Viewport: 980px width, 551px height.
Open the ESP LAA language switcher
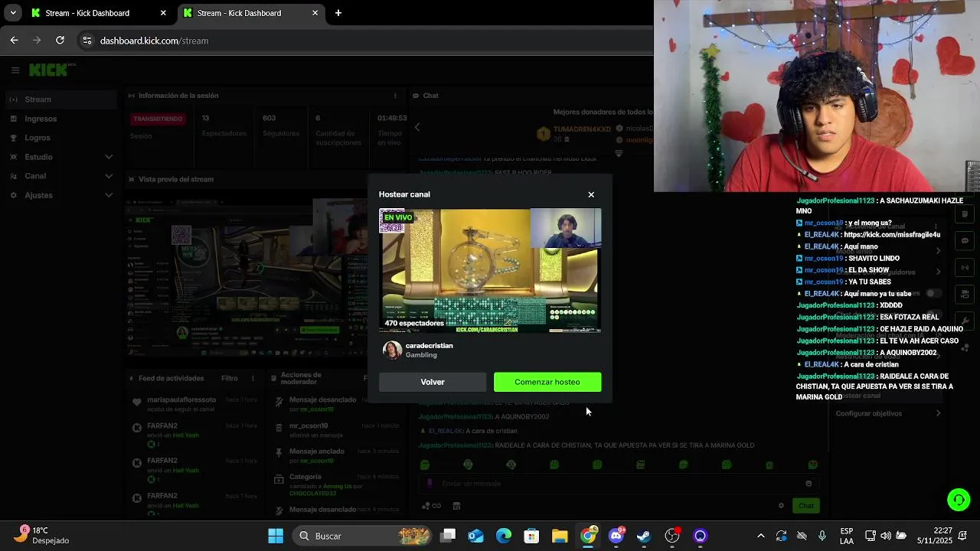pyautogui.click(x=847, y=536)
